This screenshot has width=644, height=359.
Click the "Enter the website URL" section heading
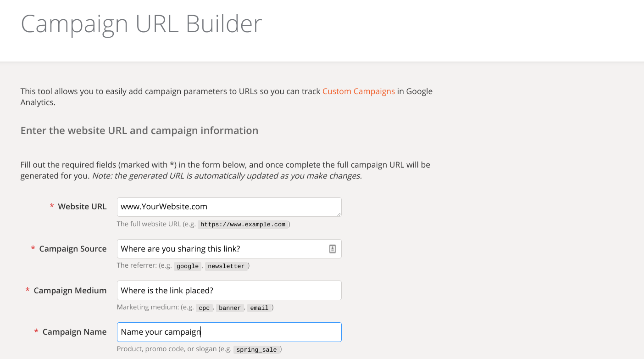139,130
